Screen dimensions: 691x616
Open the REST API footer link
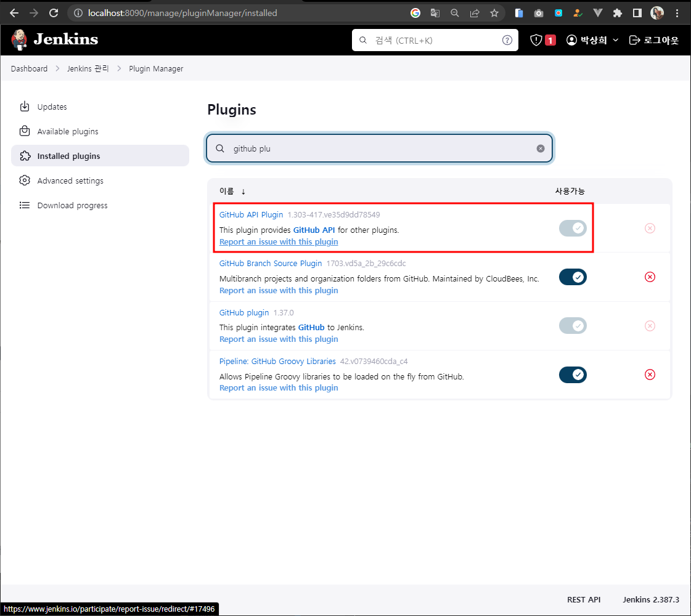coord(584,600)
